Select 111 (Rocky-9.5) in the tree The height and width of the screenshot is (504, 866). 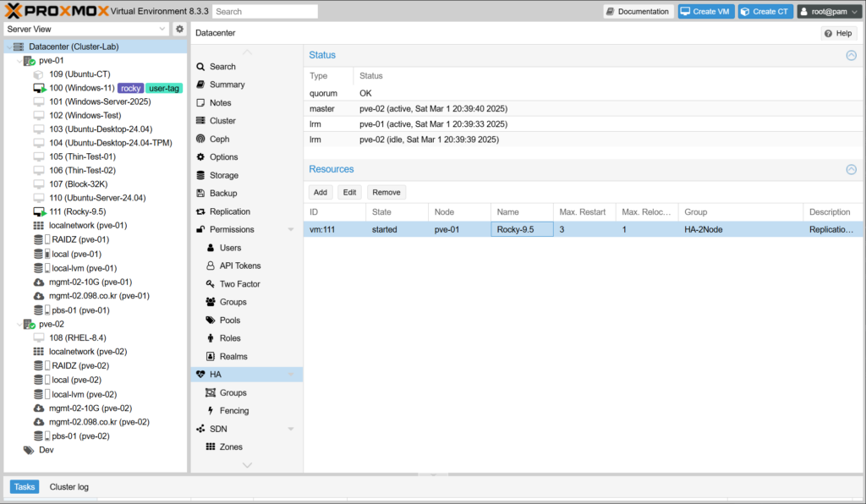[77, 211]
